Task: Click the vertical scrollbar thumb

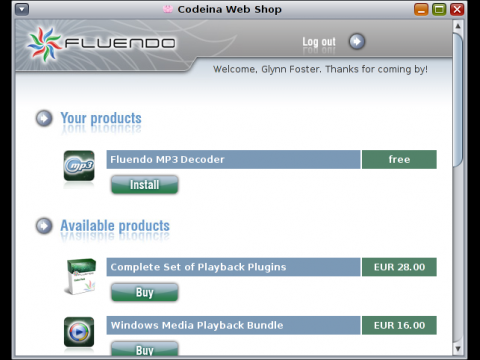Action: coord(458,99)
